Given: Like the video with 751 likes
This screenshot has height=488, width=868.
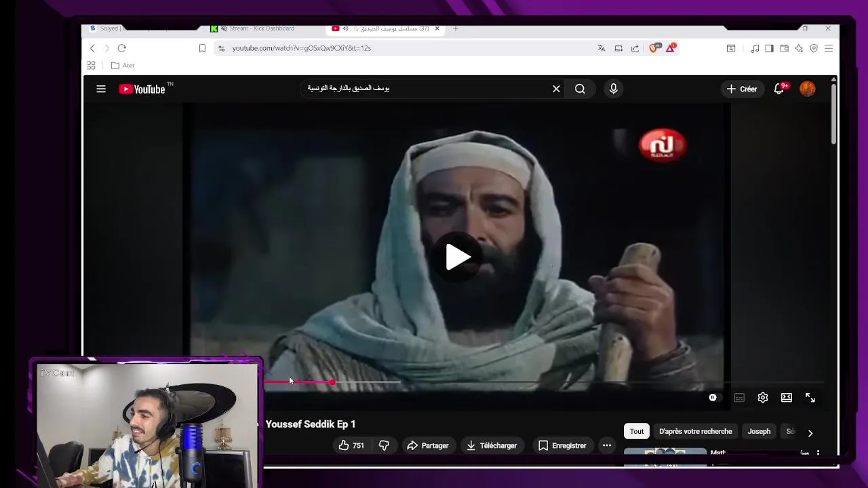Looking at the screenshot, I should [x=351, y=445].
